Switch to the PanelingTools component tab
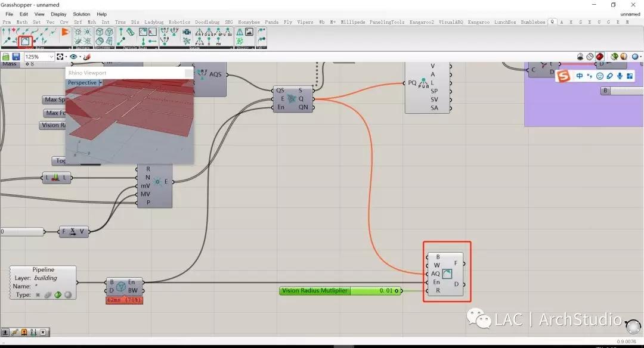This screenshot has height=348, width=644. pos(387,22)
